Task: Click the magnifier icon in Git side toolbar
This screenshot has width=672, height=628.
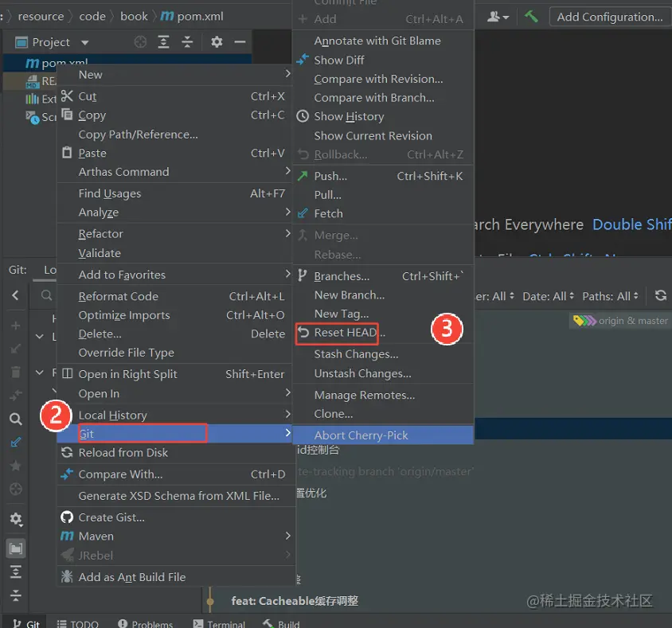Action: [16, 419]
